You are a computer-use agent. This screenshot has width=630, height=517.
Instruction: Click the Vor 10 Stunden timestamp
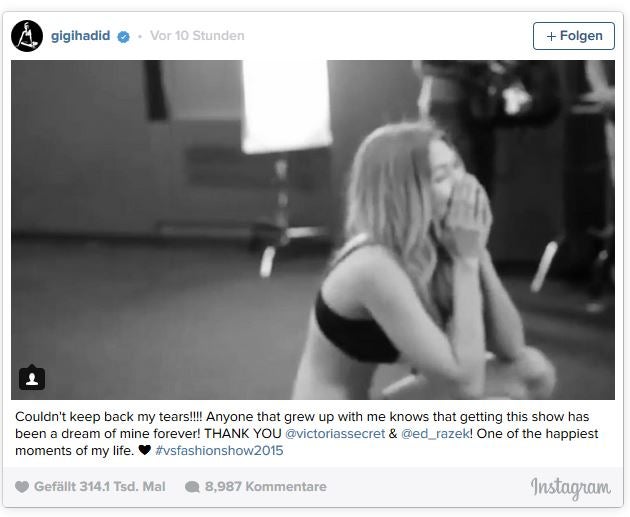[x=197, y=36]
